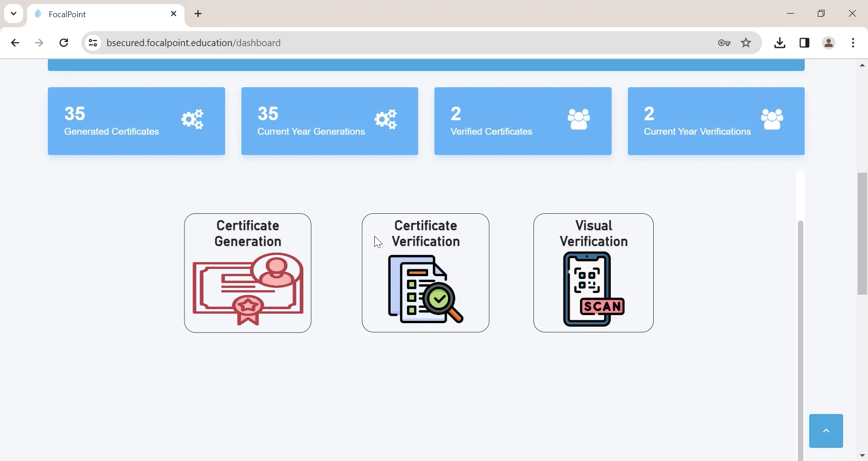Click the people icon on Verified Certificates card
Image resolution: width=868 pixels, height=461 pixels.
pyautogui.click(x=579, y=119)
